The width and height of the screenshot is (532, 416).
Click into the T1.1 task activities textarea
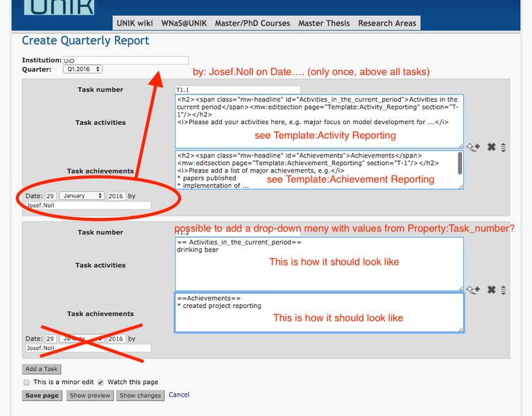(319, 121)
